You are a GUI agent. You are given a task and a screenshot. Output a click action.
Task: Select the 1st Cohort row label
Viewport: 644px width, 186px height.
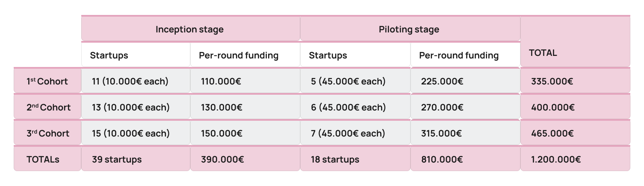(47, 81)
